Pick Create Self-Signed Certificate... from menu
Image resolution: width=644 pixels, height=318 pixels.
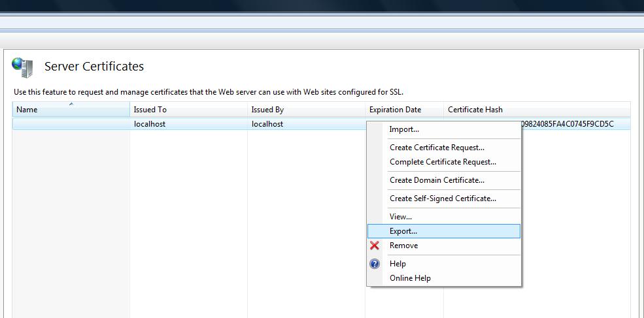(x=443, y=199)
